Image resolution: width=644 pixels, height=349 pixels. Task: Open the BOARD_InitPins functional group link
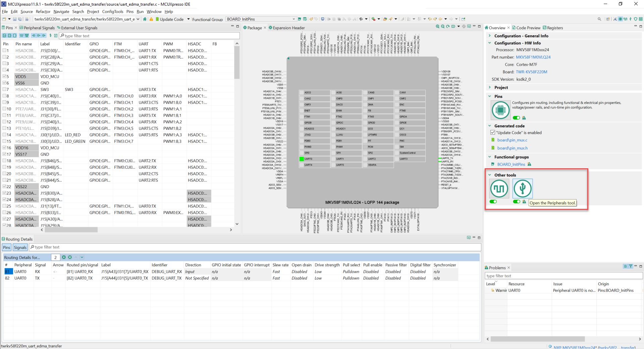511,164
